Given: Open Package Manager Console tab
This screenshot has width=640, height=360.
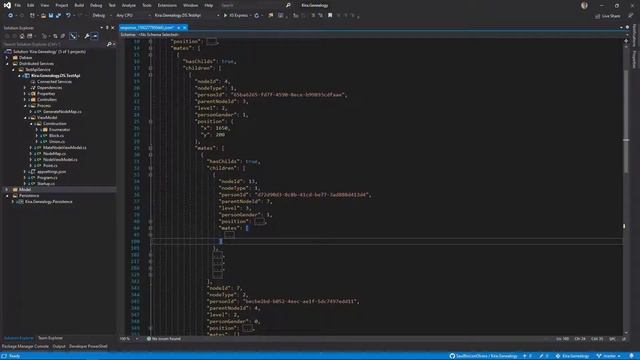Looking at the screenshot, I should pyautogui.click(x=25, y=346).
